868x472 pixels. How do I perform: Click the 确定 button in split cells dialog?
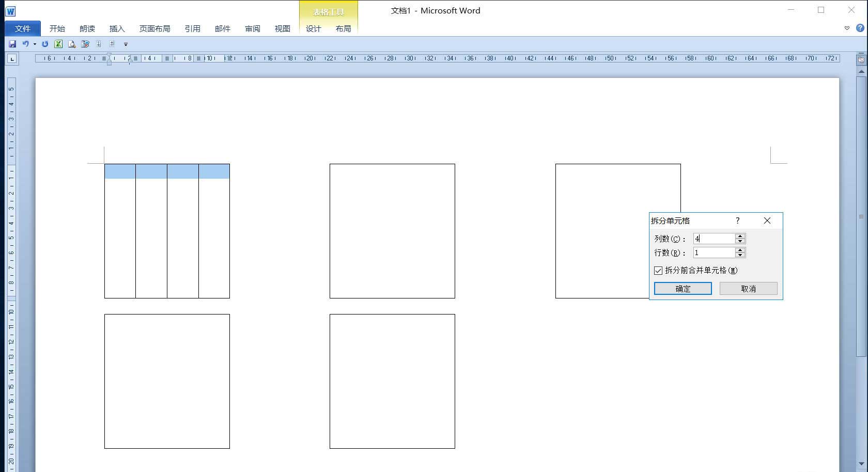point(683,289)
